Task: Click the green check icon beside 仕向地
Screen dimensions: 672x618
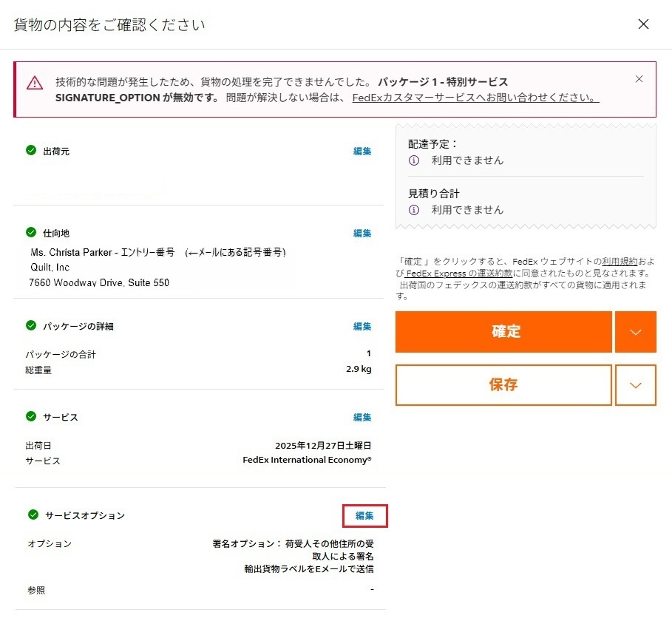Action: pyautogui.click(x=31, y=232)
